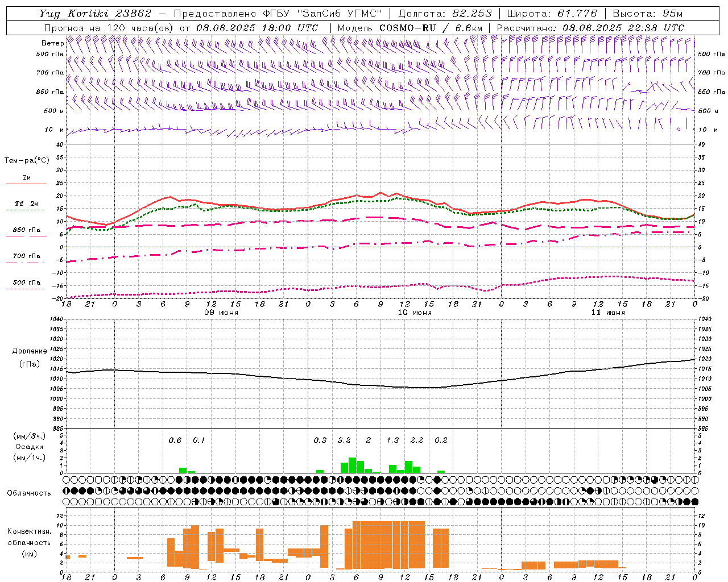Select the Td 2м legend label
728x582 pixels.
tap(27, 203)
